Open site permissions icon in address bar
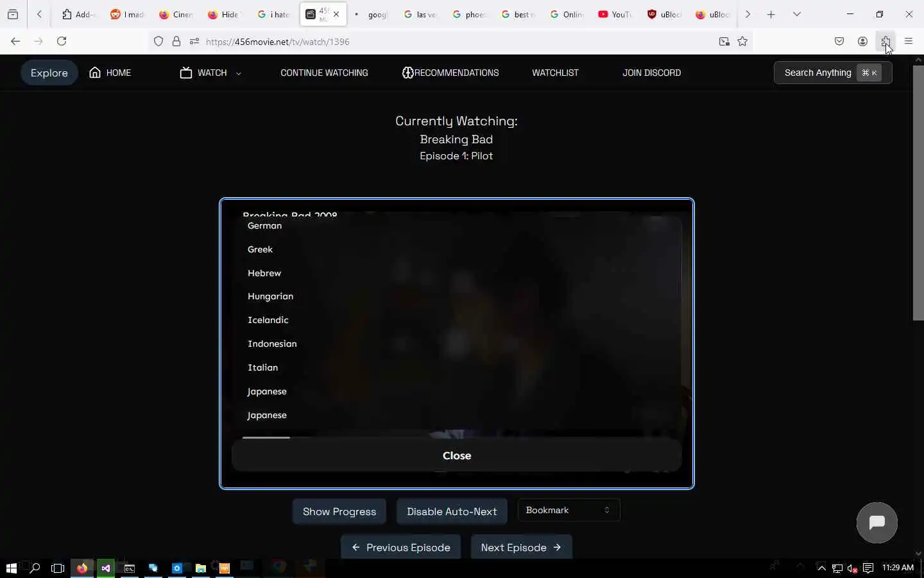Image resolution: width=924 pixels, height=578 pixels. pyautogui.click(x=194, y=42)
